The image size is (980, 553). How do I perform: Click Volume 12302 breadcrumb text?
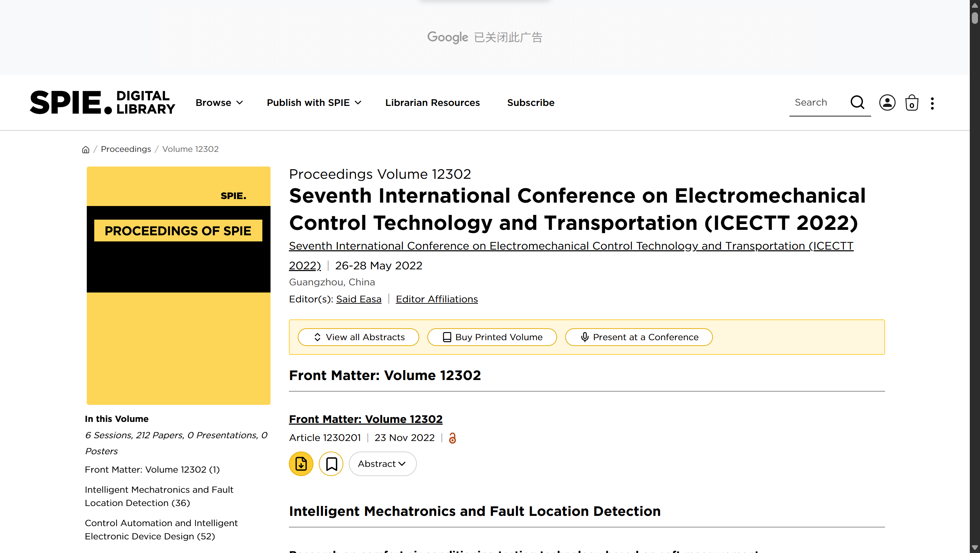pos(190,149)
